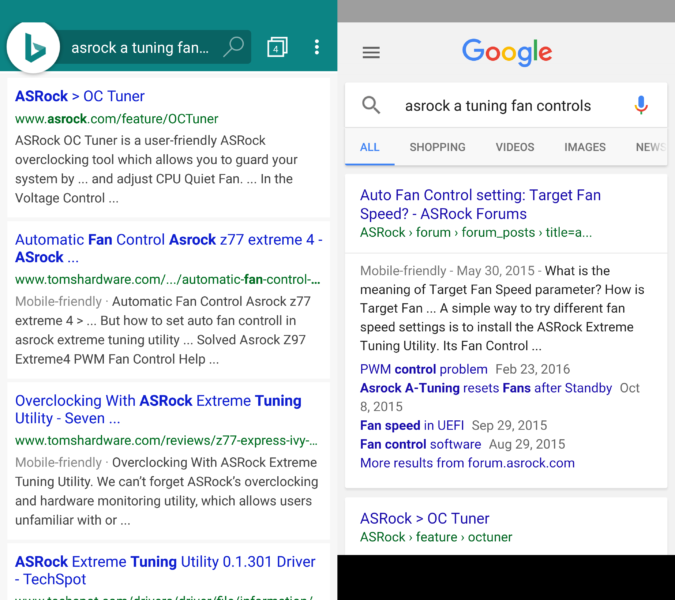Click the Sep 29, 2015 date text
The width and height of the screenshot is (675, 600).
pos(509,426)
